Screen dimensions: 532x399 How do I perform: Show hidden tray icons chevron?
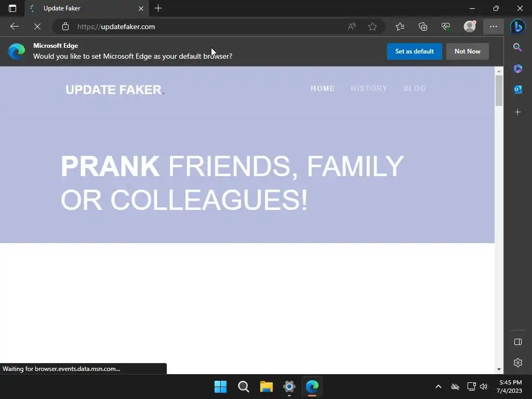[x=438, y=387]
